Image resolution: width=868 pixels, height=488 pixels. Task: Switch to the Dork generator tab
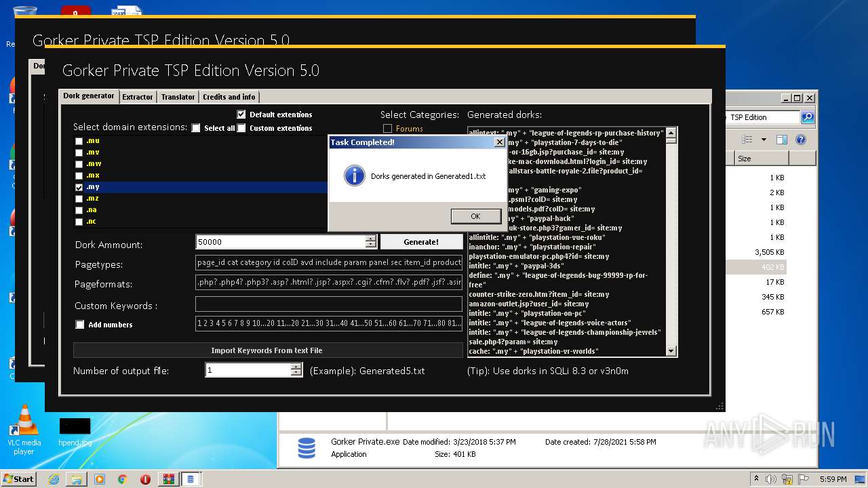point(89,96)
